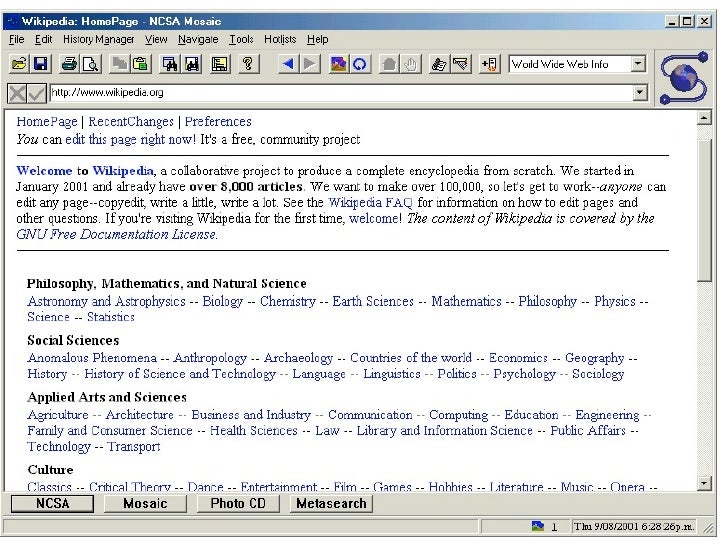Open the Library and Information Science link
The width and height of the screenshot is (728, 546).
click(444, 431)
